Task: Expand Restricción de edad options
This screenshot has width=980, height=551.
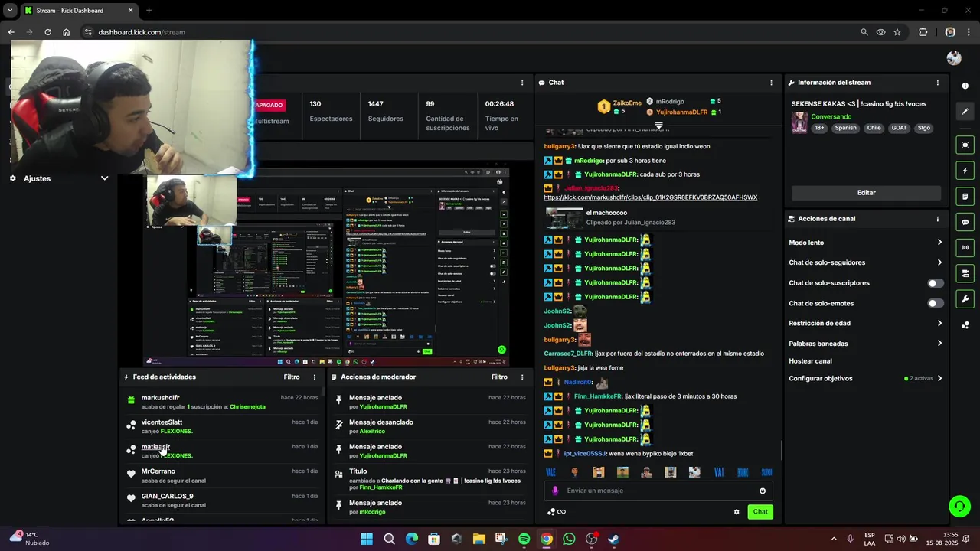Action: click(x=939, y=323)
